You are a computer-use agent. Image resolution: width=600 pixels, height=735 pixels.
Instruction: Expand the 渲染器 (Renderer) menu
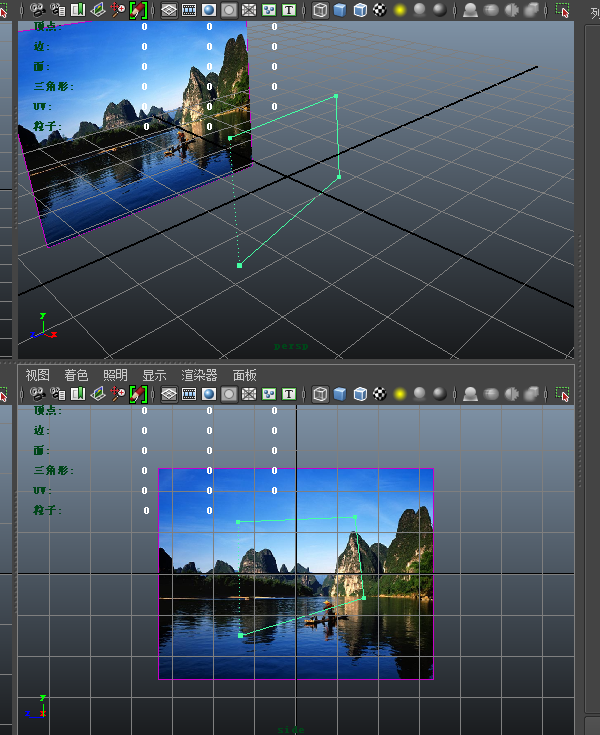[x=199, y=375]
